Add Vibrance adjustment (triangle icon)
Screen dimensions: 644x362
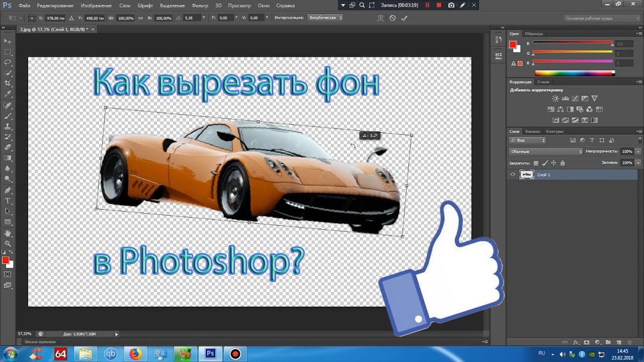(594, 99)
